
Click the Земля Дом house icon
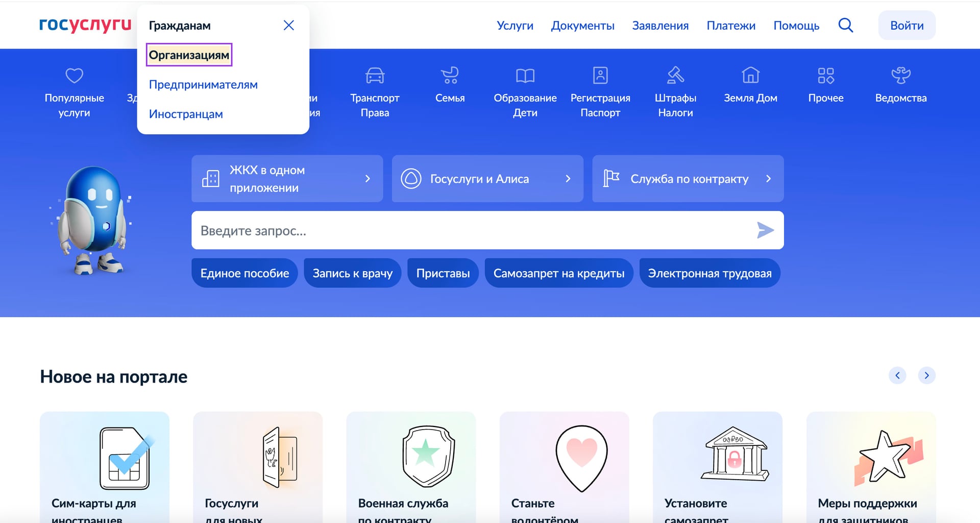(x=750, y=76)
